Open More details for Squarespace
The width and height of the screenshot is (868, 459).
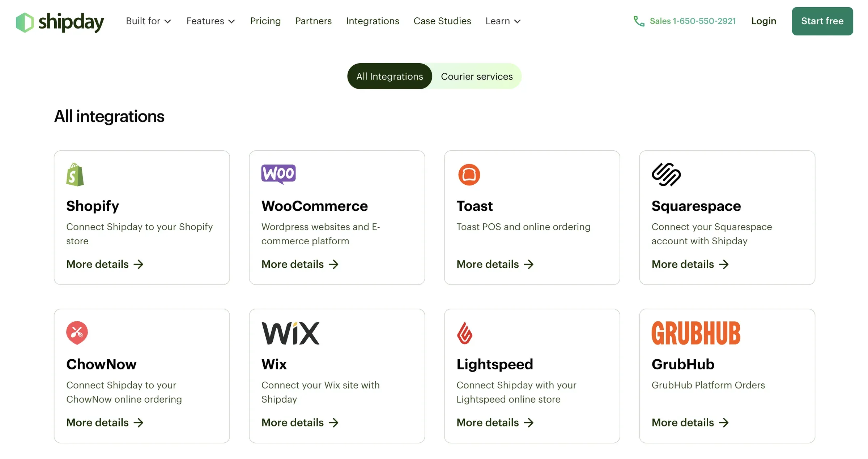tap(690, 265)
